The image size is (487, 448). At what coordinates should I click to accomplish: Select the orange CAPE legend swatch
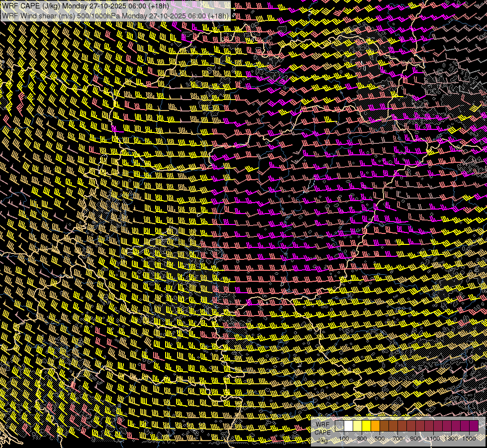coord(375,426)
